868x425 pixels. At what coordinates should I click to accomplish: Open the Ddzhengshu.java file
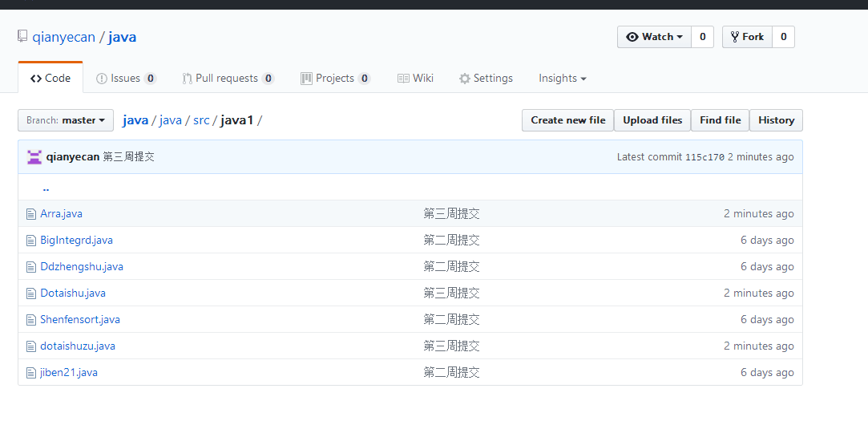click(x=82, y=267)
